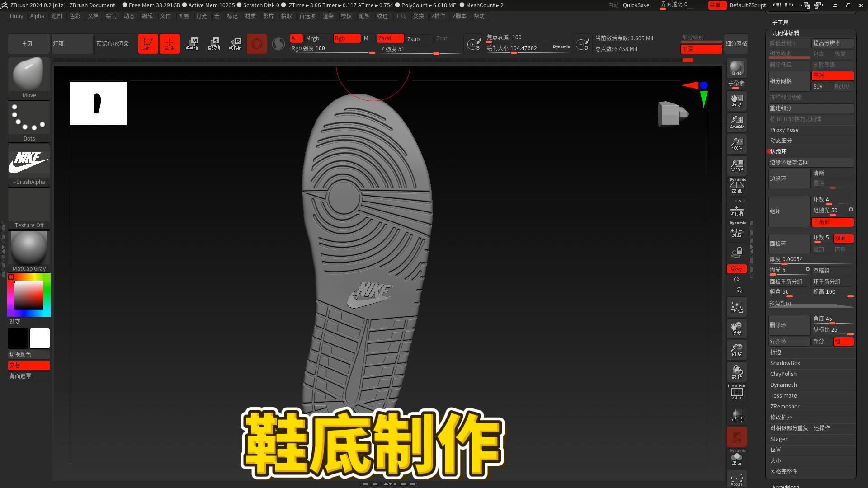
Task: Open the Nike BrushAlpha picker
Action: click(29, 164)
